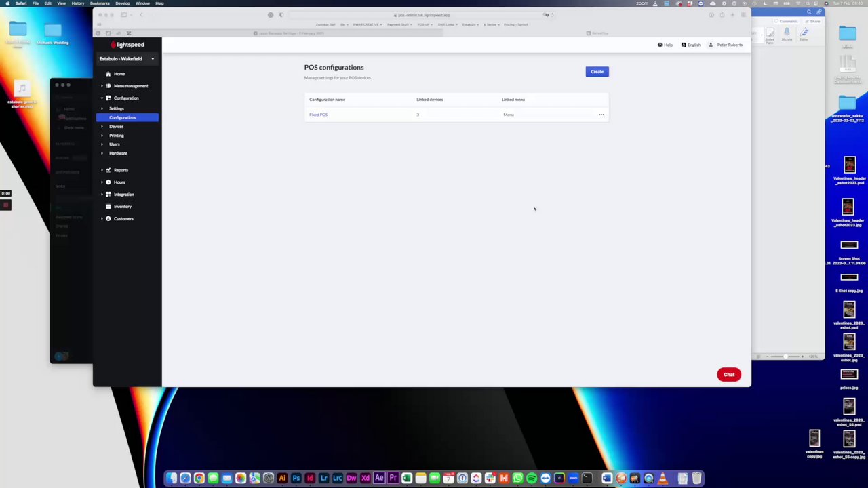Open the Fixed POS configuration link
This screenshot has width=868, height=488.
[318, 115]
